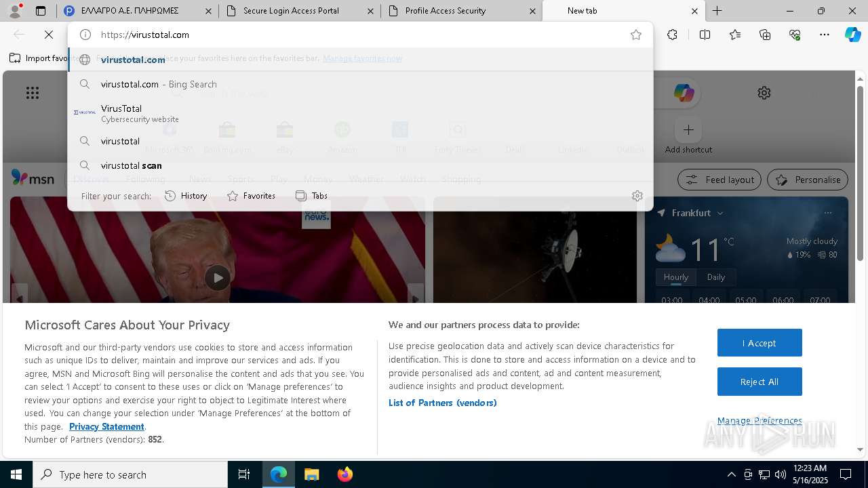The image size is (868, 488).
Task: Click Reject All on privacy banner
Action: (x=759, y=382)
